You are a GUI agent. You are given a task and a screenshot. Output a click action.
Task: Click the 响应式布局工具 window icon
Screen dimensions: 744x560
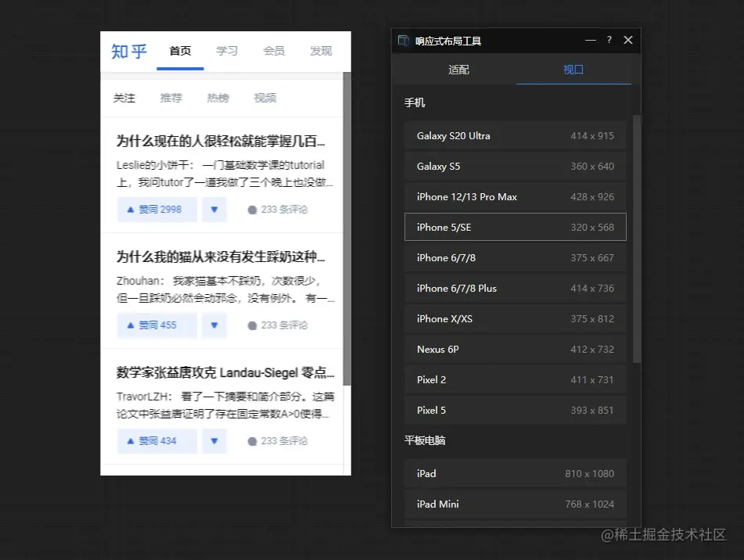pyautogui.click(x=404, y=41)
